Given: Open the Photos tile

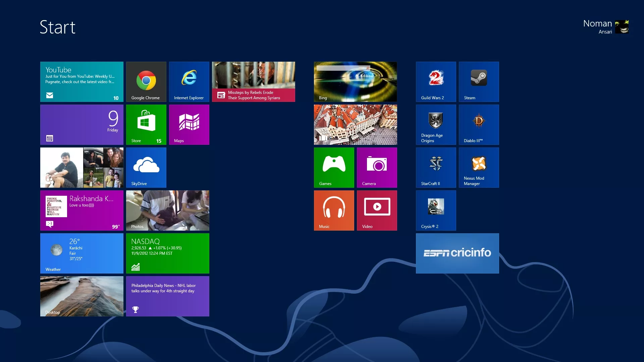Looking at the screenshot, I should click(168, 210).
